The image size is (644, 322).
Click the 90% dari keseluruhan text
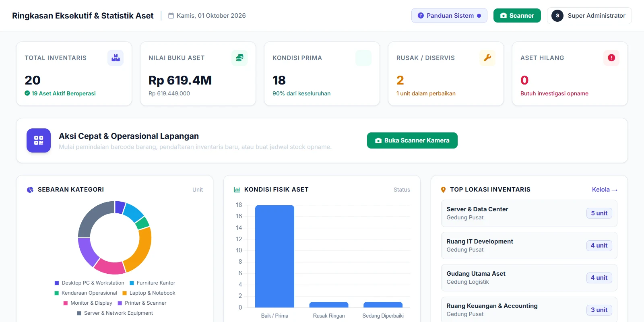tap(301, 93)
